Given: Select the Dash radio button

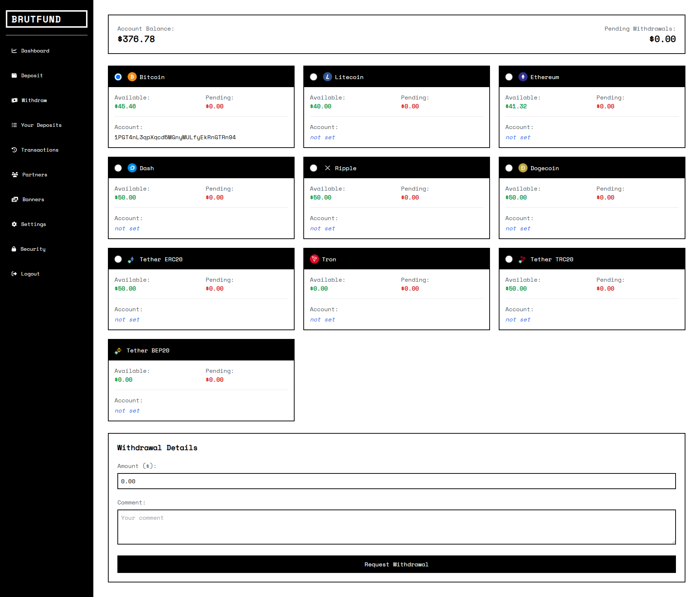Looking at the screenshot, I should pos(118,168).
